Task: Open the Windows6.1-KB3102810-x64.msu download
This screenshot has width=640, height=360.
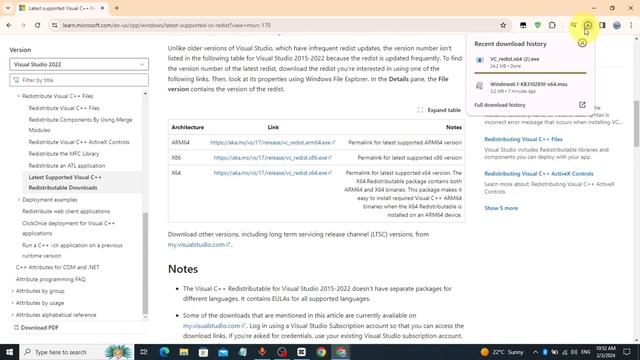Action: point(530,87)
